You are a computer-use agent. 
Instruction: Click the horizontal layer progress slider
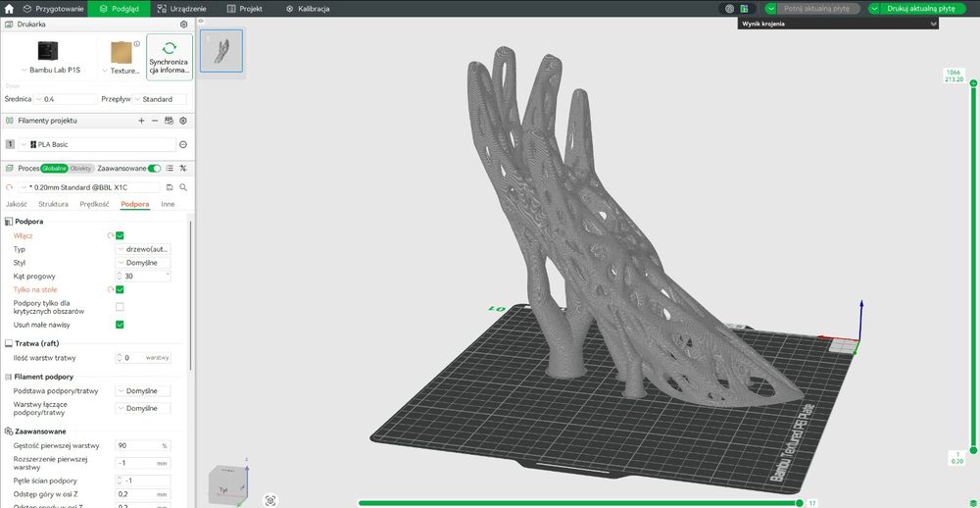point(580,503)
